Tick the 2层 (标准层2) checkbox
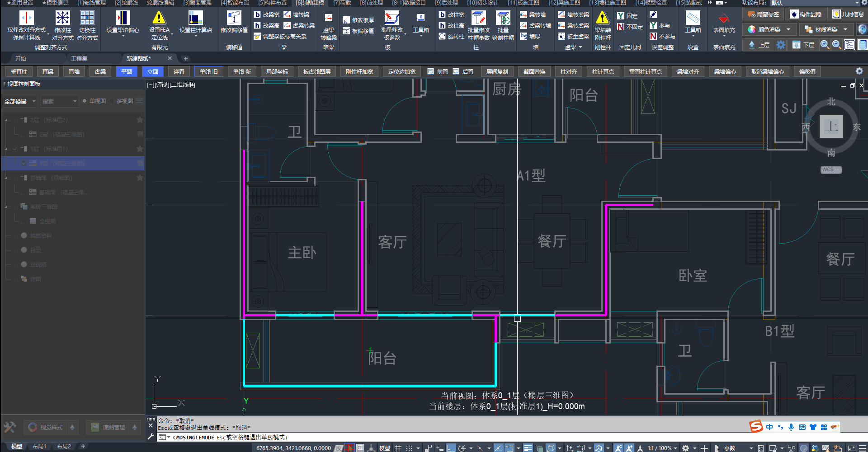The width and height of the screenshot is (868, 452). 15,120
